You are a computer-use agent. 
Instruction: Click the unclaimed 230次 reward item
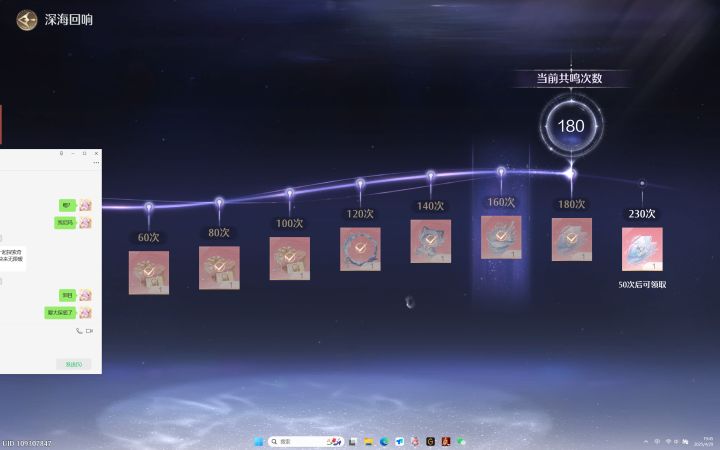642,249
